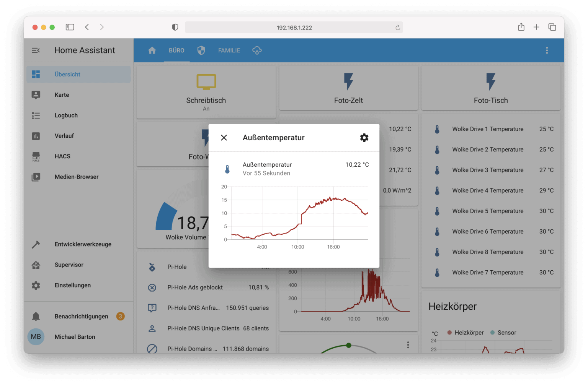Open the FAMILIE dashboard tab
This screenshot has height=385, width=588.
click(229, 50)
